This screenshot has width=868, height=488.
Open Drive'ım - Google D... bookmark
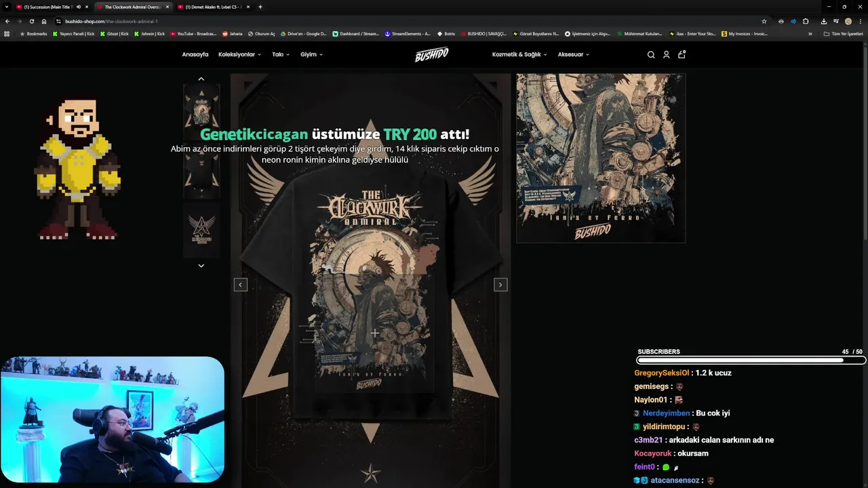[x=303, y=33]
